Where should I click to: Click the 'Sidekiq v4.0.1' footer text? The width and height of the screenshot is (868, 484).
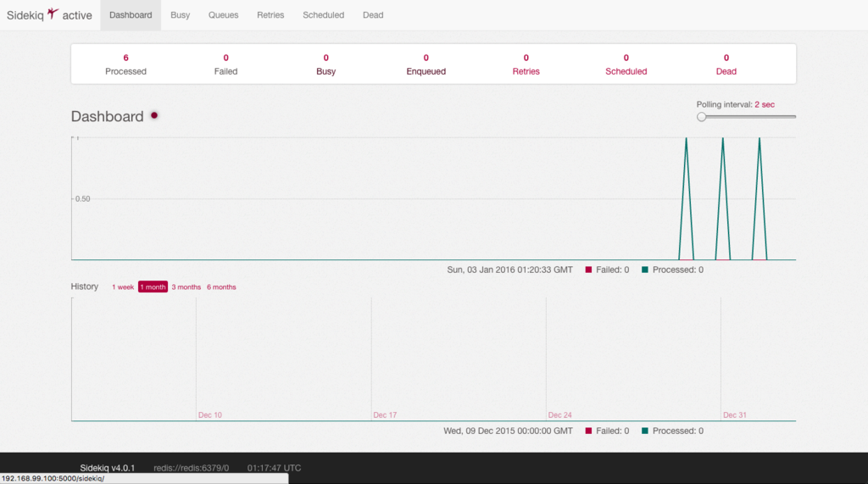(x=108, y=468)
